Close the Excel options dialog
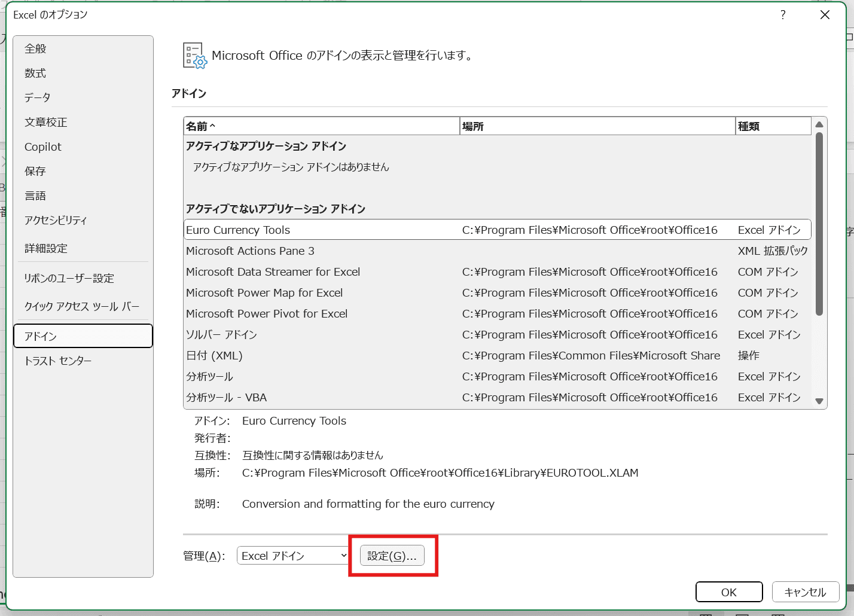 point(825,15)
